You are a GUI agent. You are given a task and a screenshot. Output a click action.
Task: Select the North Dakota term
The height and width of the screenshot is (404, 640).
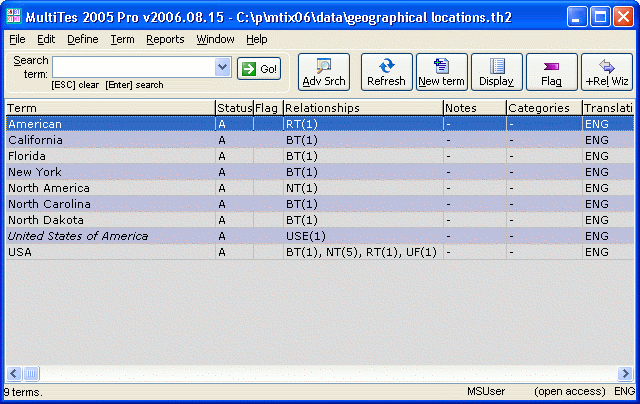coord(46,220)
